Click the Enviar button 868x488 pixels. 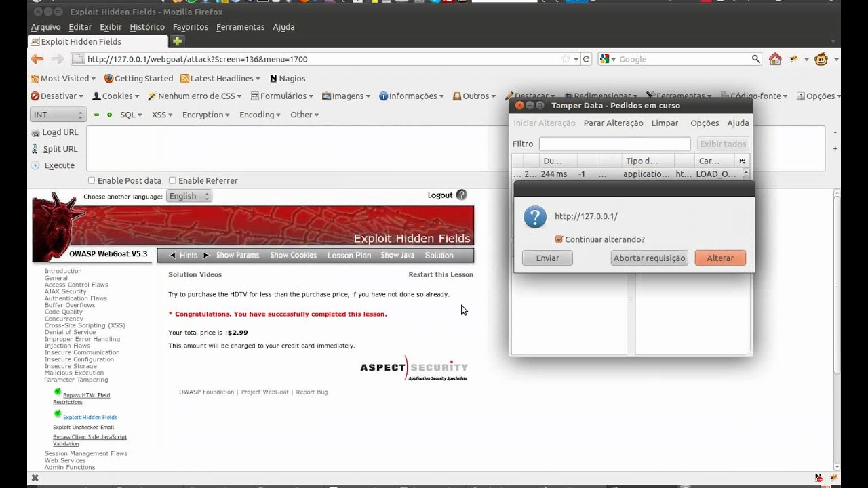[x=547, y=258]
